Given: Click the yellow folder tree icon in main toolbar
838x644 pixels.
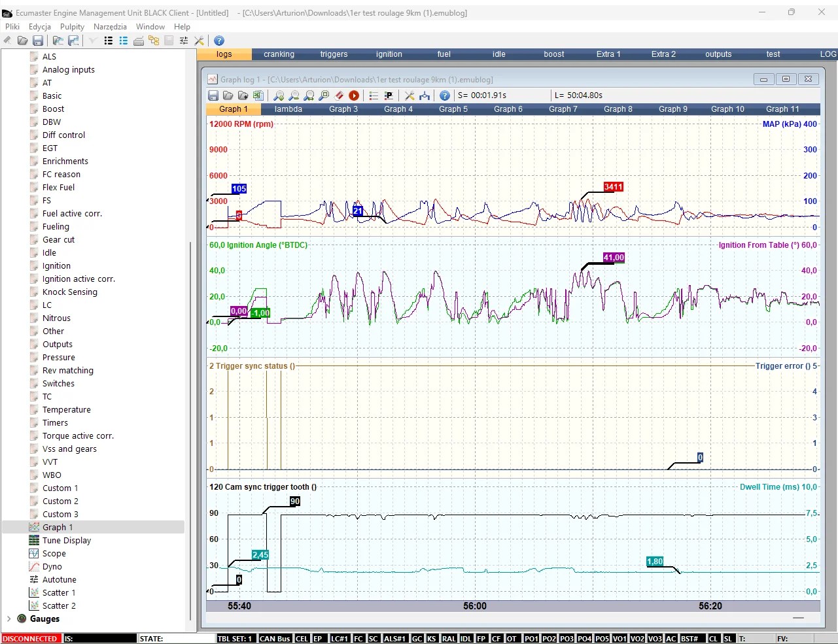Looking at the screenshot, I should pyautogui.click(x=154, y=41).
